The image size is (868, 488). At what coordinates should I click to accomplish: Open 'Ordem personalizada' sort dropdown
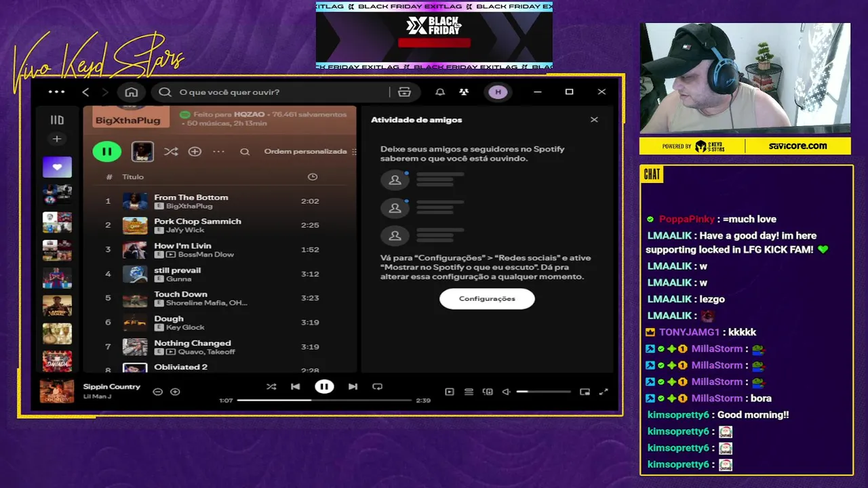click(310, 152)
